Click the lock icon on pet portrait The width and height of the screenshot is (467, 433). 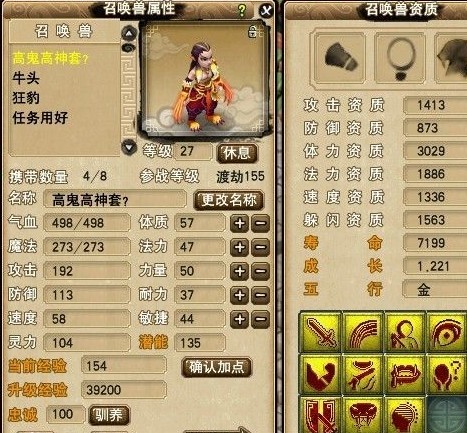[252, 32]
